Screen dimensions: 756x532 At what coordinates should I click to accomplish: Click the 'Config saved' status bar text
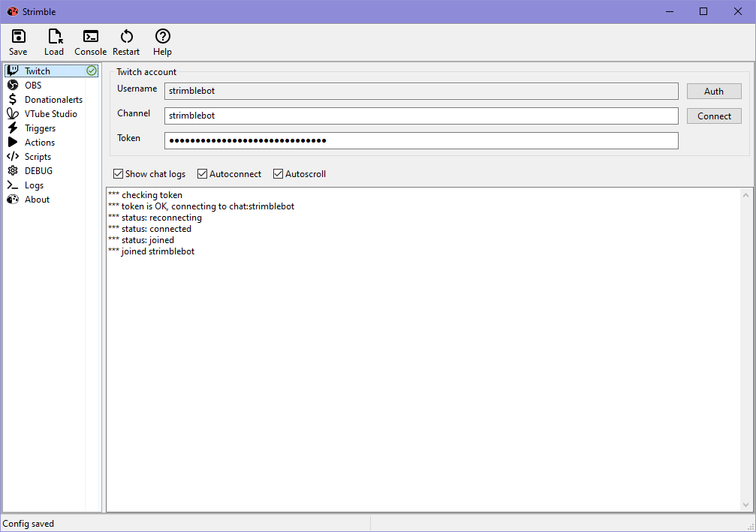click(x=28, y=524)
